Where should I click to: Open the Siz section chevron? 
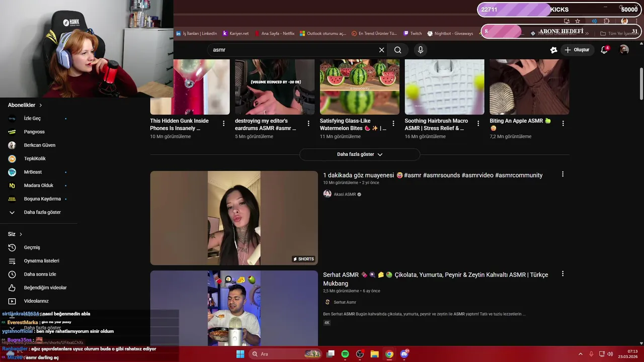click(x=21, y=234)
